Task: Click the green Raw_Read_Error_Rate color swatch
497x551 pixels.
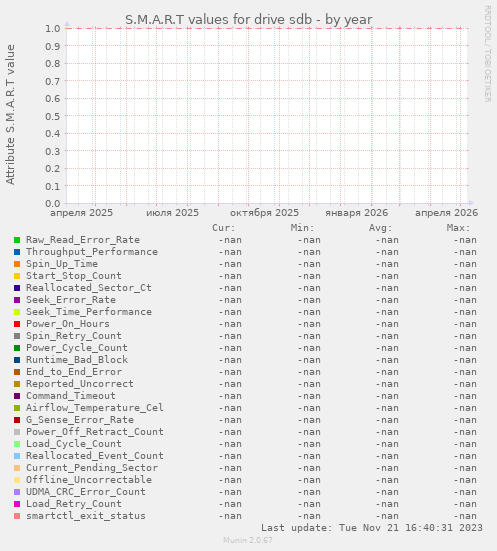Action: click(17, 240)
